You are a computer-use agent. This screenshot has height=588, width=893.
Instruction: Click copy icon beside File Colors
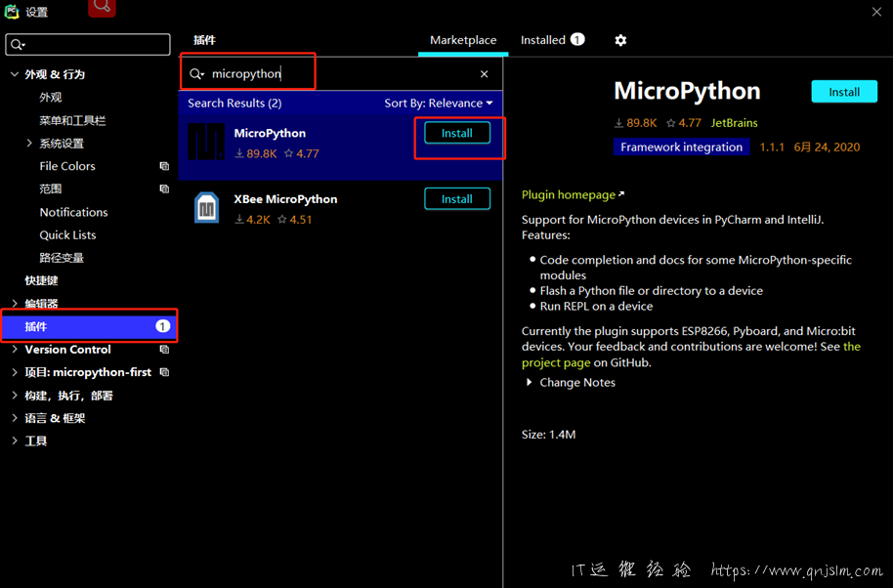(x=164, y=166)
